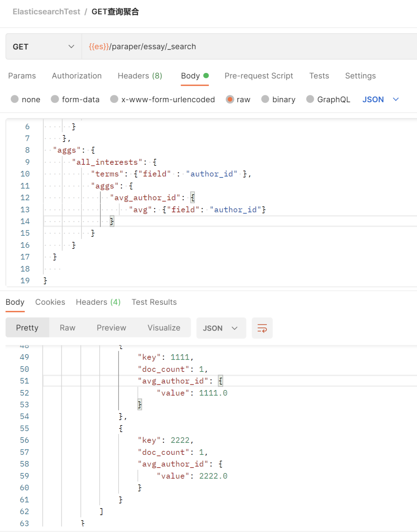Image resolution: width=417 pixels, height=532 pixels.
Task: Click the value 1111.0 in response
Action: point(213,393)
